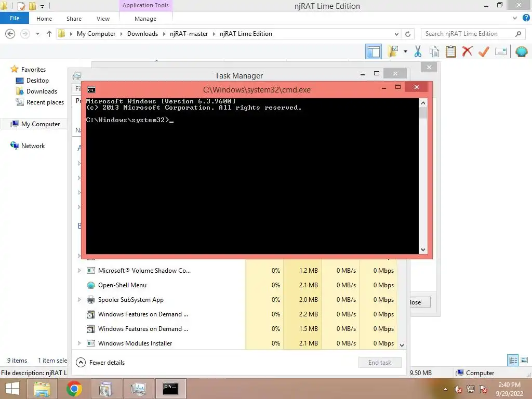Go back with the Back arrow
The height and width of the screenshot is (399, 532).
10,34
